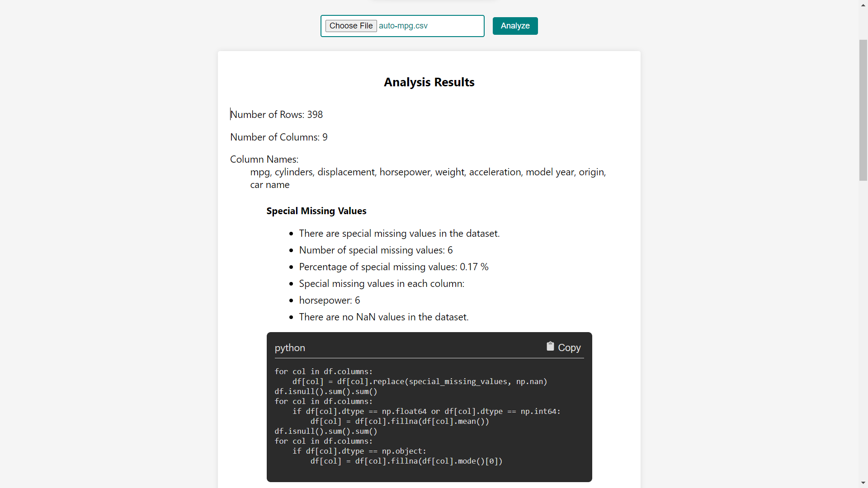Viewport: 868px width, 488px height.
Task: Click the clipboard icon beside Copy
Action: pos(550,346)
